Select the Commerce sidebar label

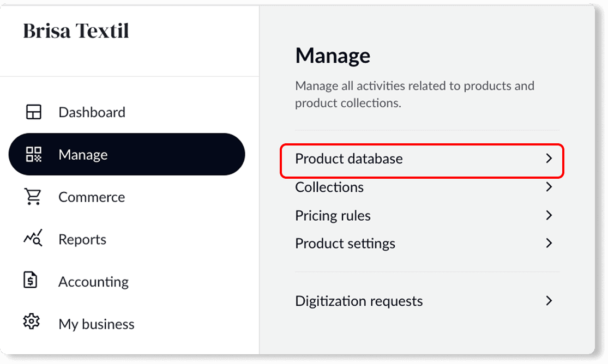(92, 197)
